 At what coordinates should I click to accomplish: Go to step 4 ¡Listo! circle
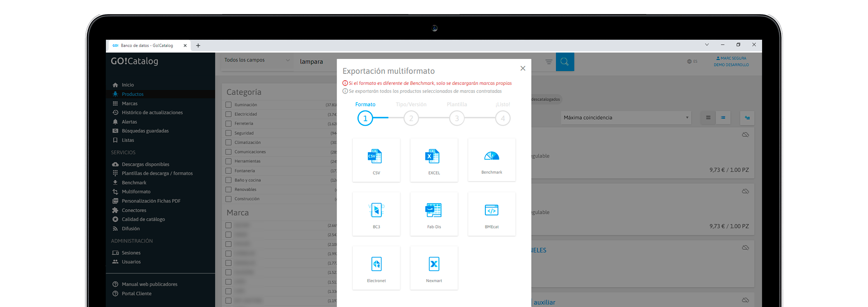(503, 118)
